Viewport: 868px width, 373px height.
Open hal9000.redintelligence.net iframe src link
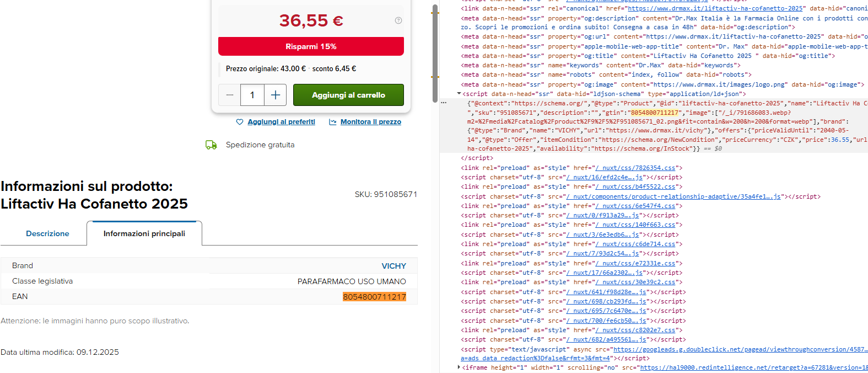click(754, 367)
